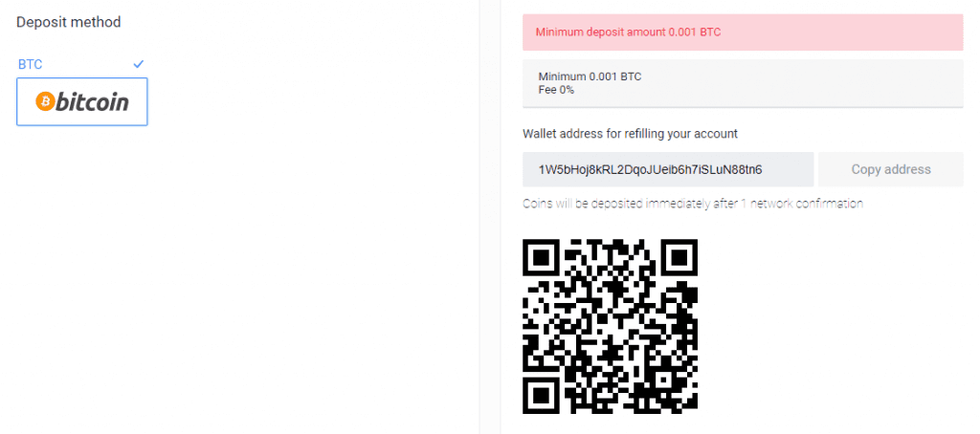Select the BTC deposit method label

click(x=31, y=64)
